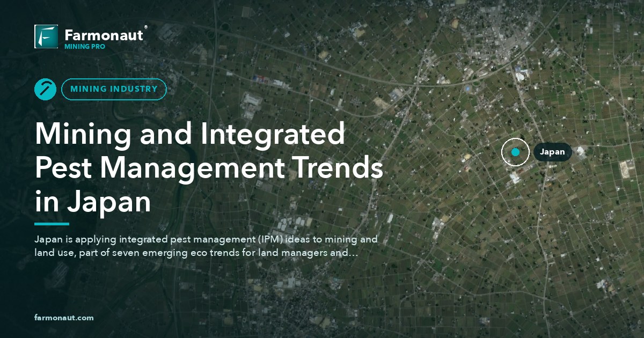
Task: Click the headline 'Mining and Integrated Pest Management Trends in Japan'
Action: 209,168
